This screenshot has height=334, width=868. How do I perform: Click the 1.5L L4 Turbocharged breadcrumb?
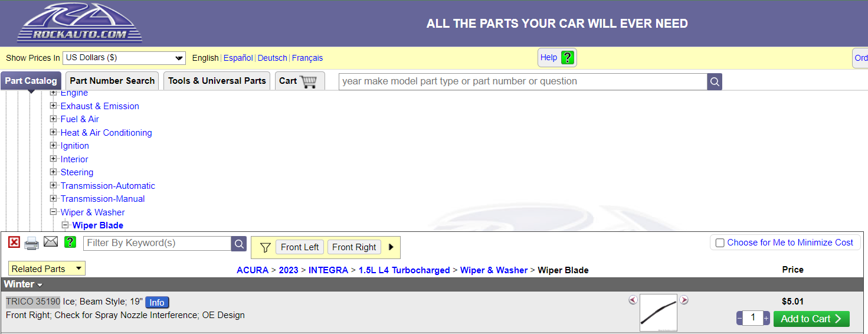(404, 270)
